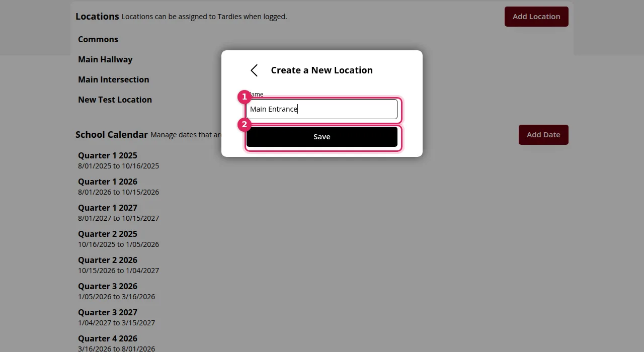Click the School Calendar section heading
Image resolution: width=644 pixels, height=352 pixels.
112,134
